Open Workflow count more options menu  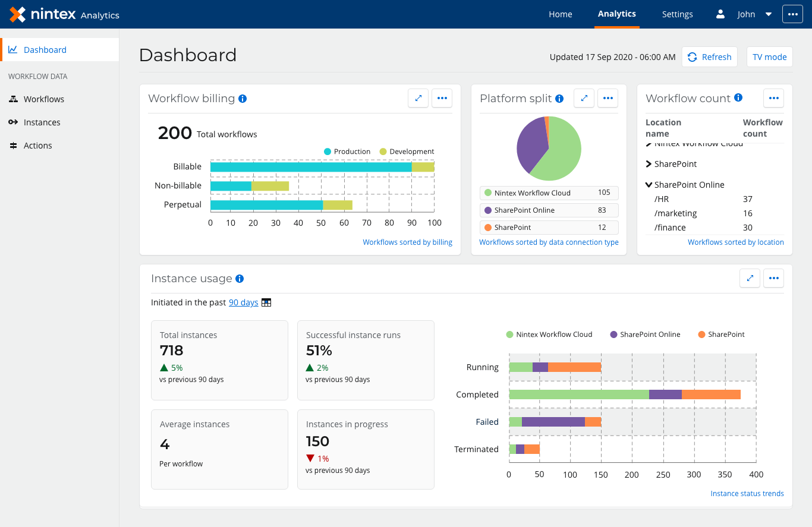pos(774,98)
